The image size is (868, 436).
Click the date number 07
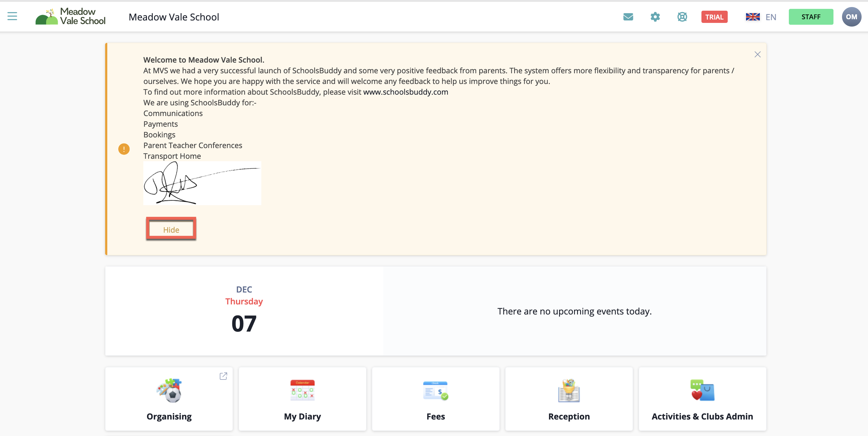tap(244, 324)
